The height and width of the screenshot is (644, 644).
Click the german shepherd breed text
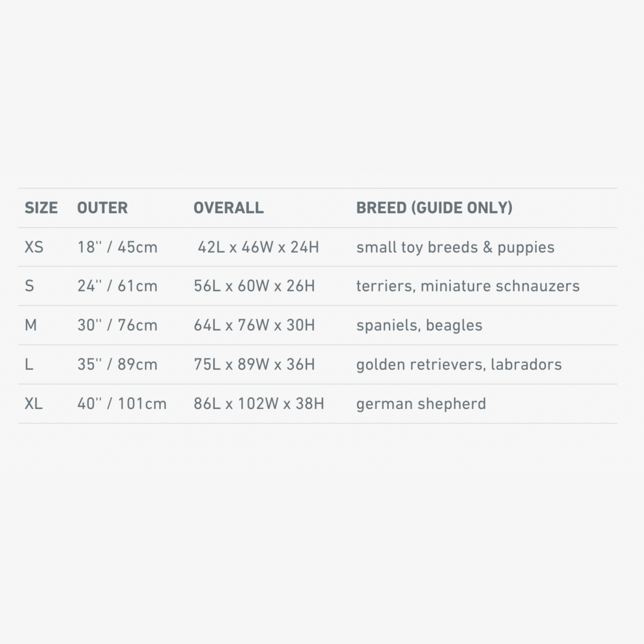(x=421, y=404)
